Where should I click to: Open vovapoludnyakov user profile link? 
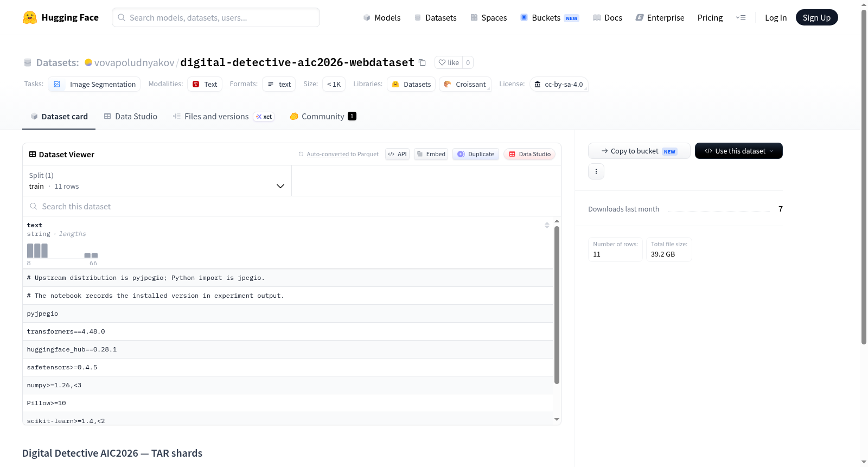click(x=134, y=62)
